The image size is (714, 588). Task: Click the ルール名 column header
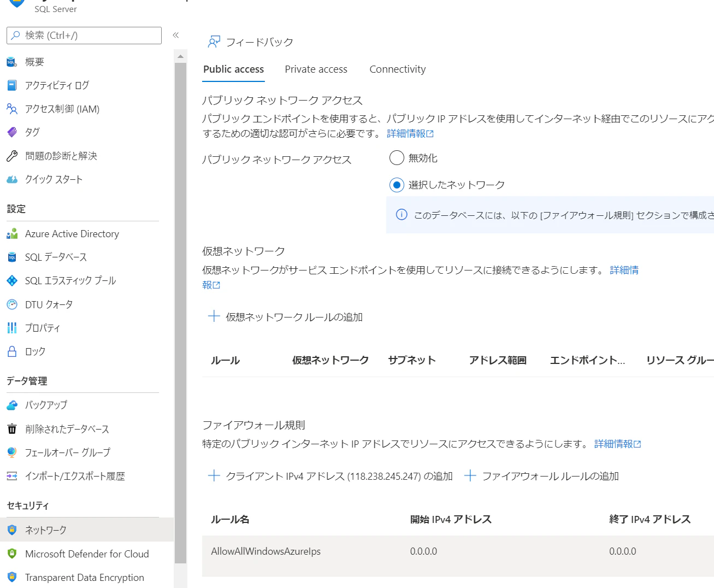pyautogui.click(x=231, y=519)
